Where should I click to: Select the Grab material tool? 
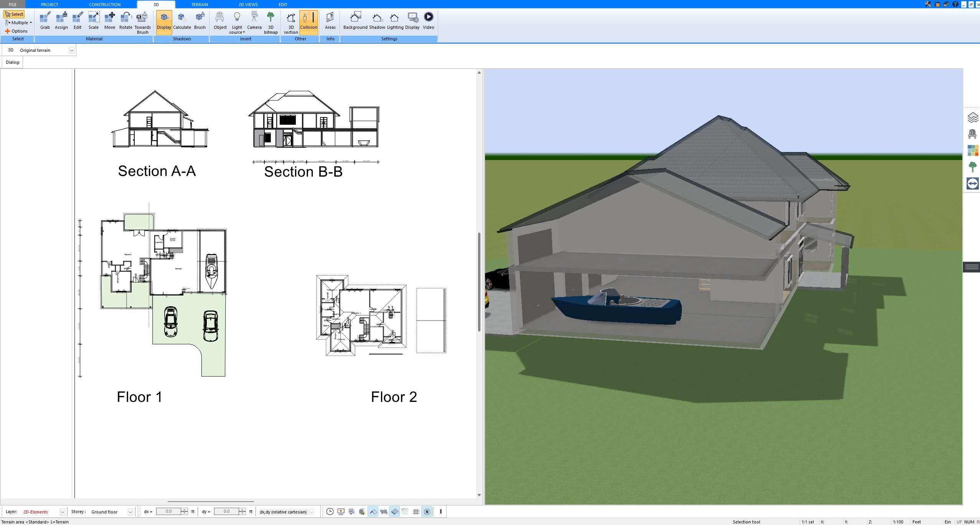click(x=45, y=20)
